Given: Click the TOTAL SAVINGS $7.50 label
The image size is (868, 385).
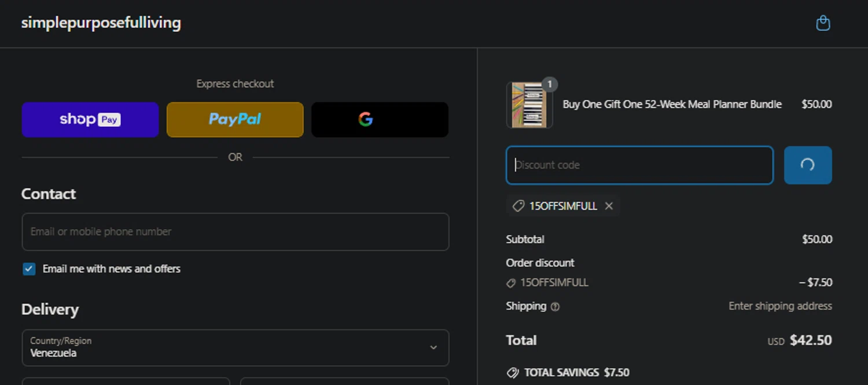Looking at the screenshot, I should pyautogui.click(x=576, y=372).
